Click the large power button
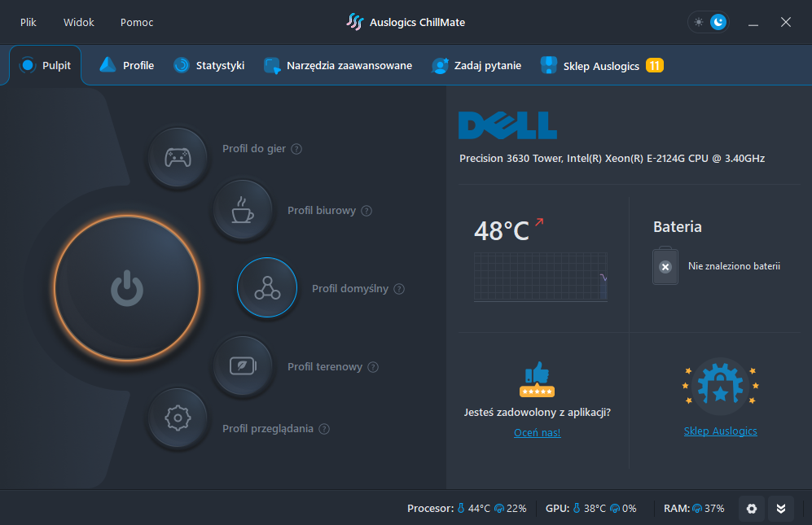Viewport: 812px width, 525px height. (x=127, y=288)
